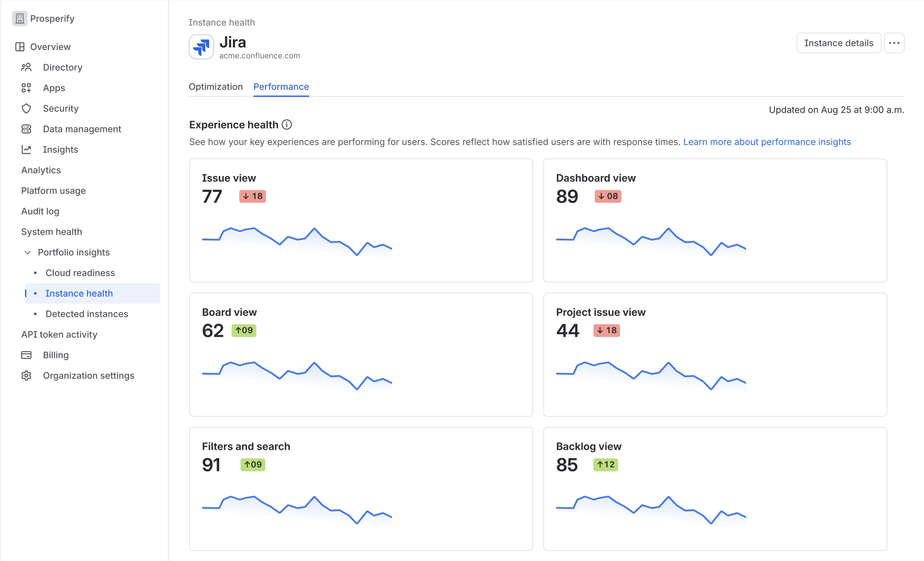Open the Experience health info tooltip
The width and height of the screenshot is (924, 561).
287,124
